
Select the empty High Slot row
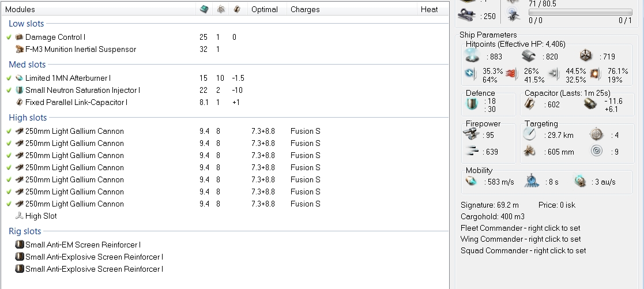[41, 216]
